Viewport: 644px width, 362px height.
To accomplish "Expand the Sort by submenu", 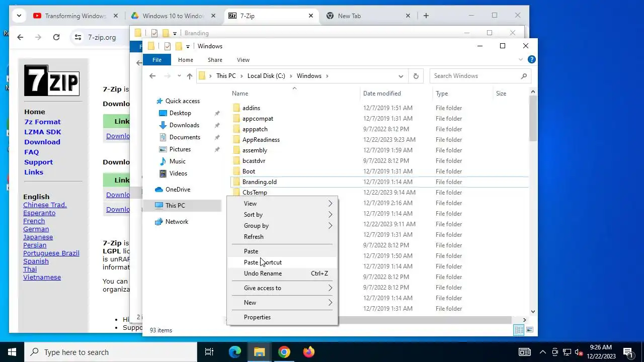I will [x=282, y=215].
